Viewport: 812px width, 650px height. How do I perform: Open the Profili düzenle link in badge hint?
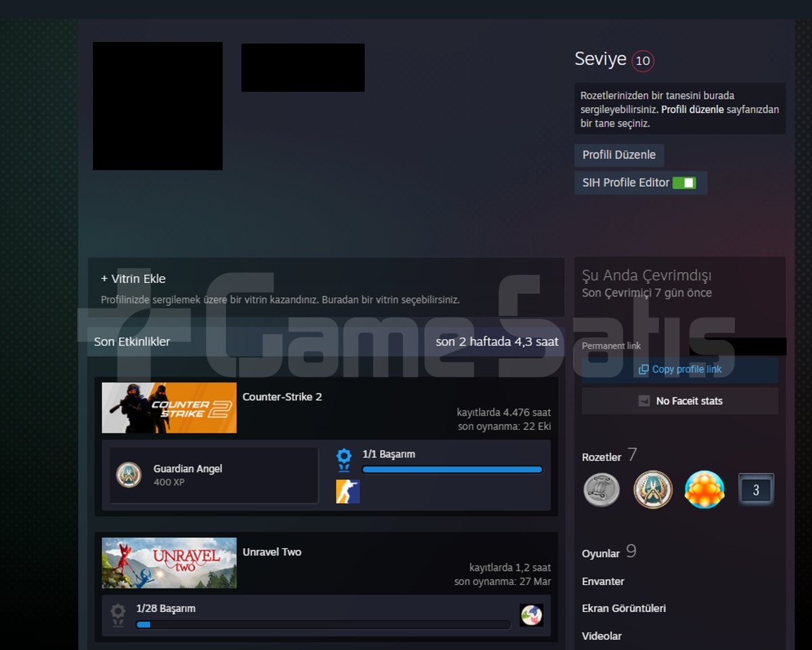click(x=692, y=110)
